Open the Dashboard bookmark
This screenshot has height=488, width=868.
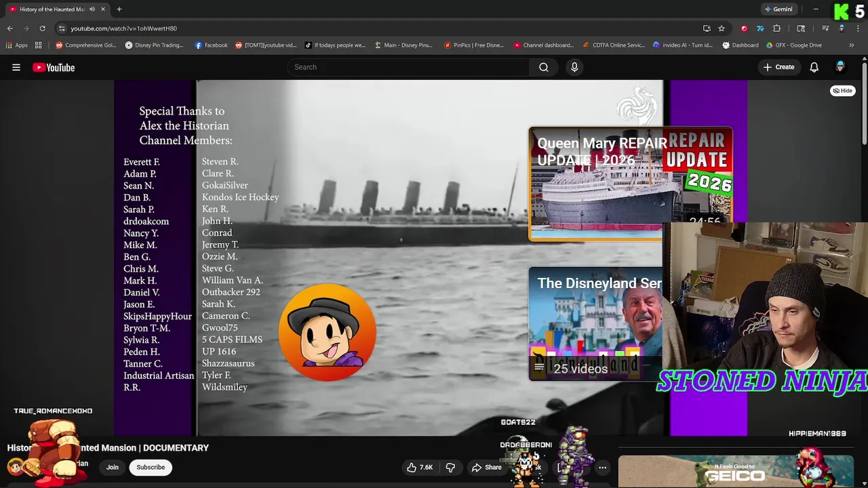click(x=741, y=45)
